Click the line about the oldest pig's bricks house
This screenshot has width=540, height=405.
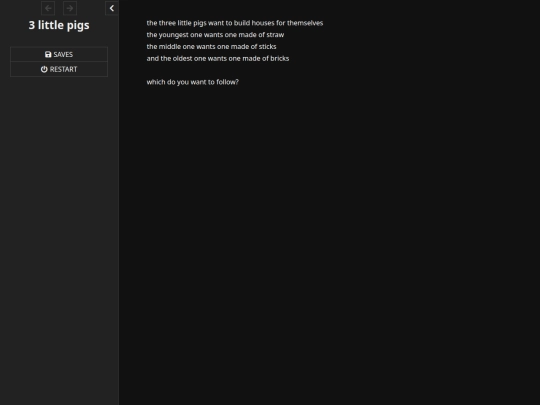218,59
